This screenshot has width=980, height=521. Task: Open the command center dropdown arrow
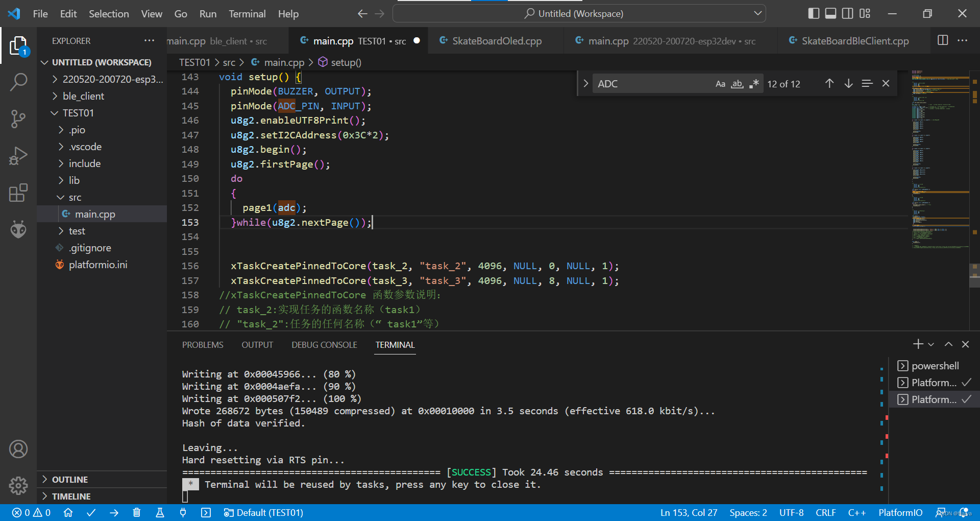point(757,13)
